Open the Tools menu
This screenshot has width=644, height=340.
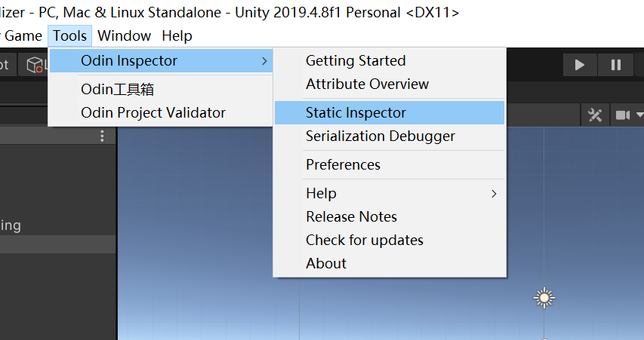[x=69, y=36]
